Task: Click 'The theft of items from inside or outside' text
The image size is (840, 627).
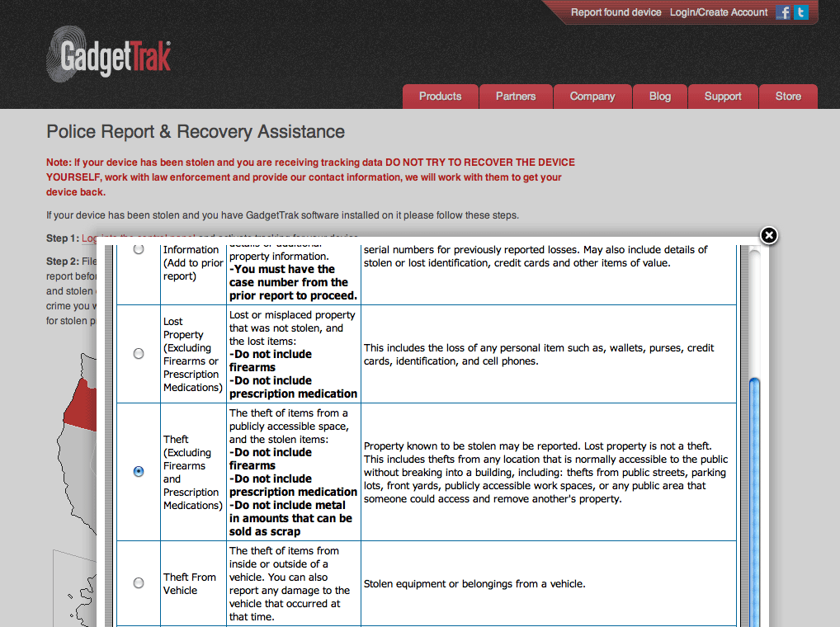Action: click(x=290, y=583)
